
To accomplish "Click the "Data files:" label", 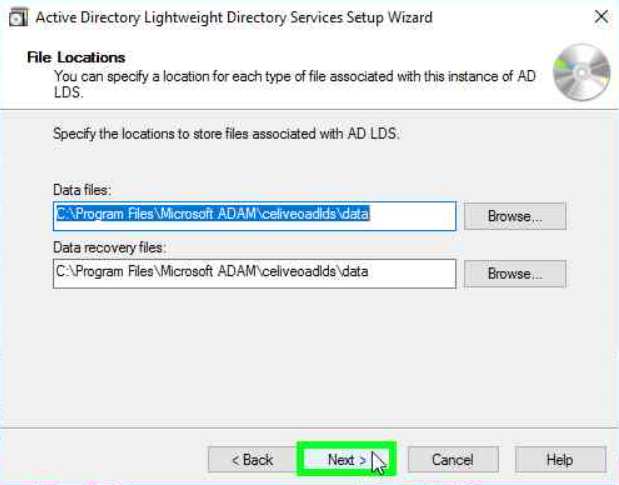I will (x=82, y=190).
